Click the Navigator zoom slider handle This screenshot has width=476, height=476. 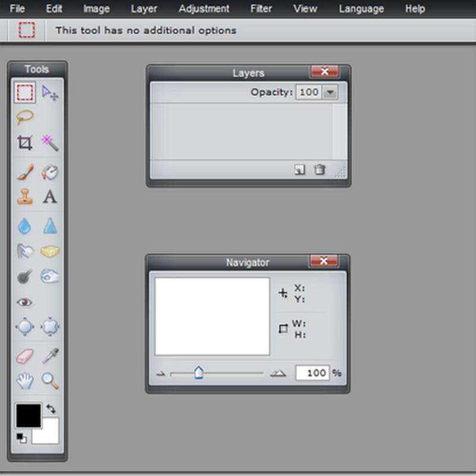(199, 372)
